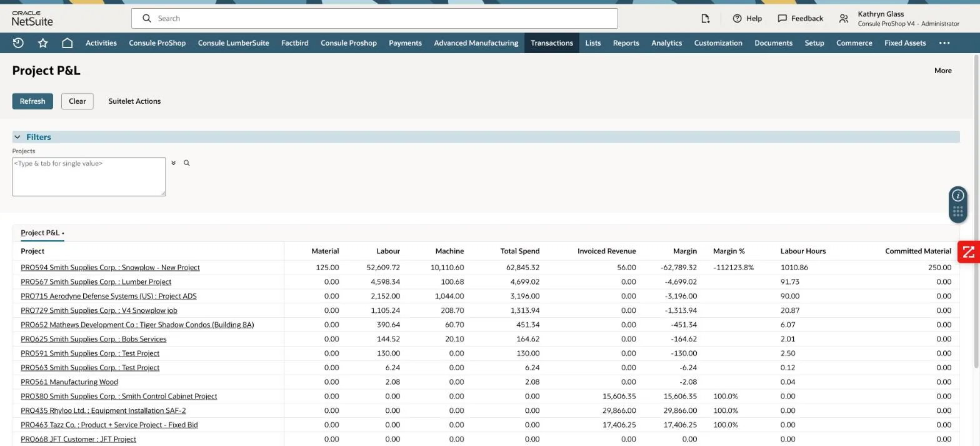Click the Feedback speech bubble icon
This screenshot has width=980, height=446.
(782, 19)
